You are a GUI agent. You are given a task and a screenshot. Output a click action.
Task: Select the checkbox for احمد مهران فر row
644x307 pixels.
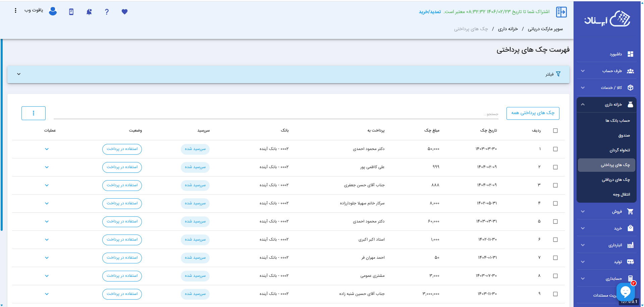tap(555, 258)
